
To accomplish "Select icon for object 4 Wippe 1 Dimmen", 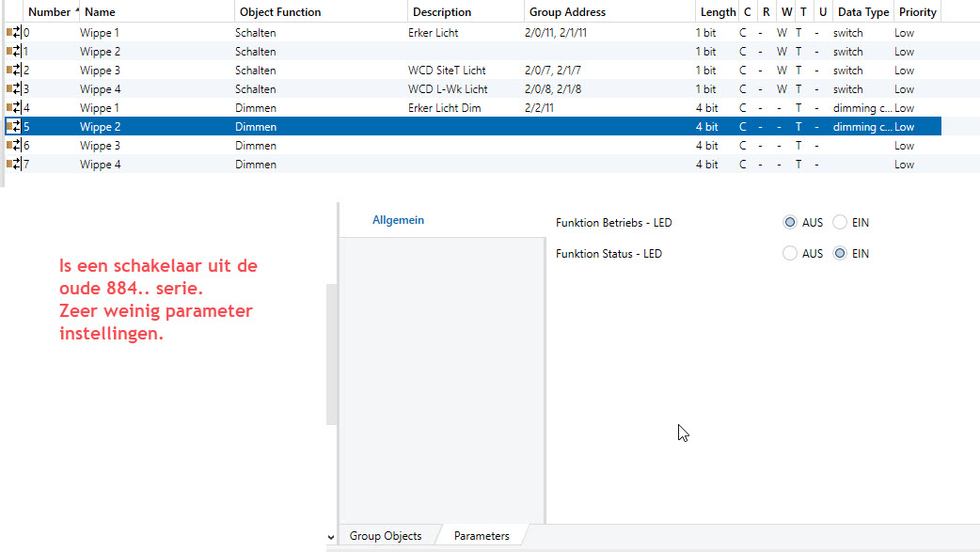I will pyautogui.click(x=14, y=108).
